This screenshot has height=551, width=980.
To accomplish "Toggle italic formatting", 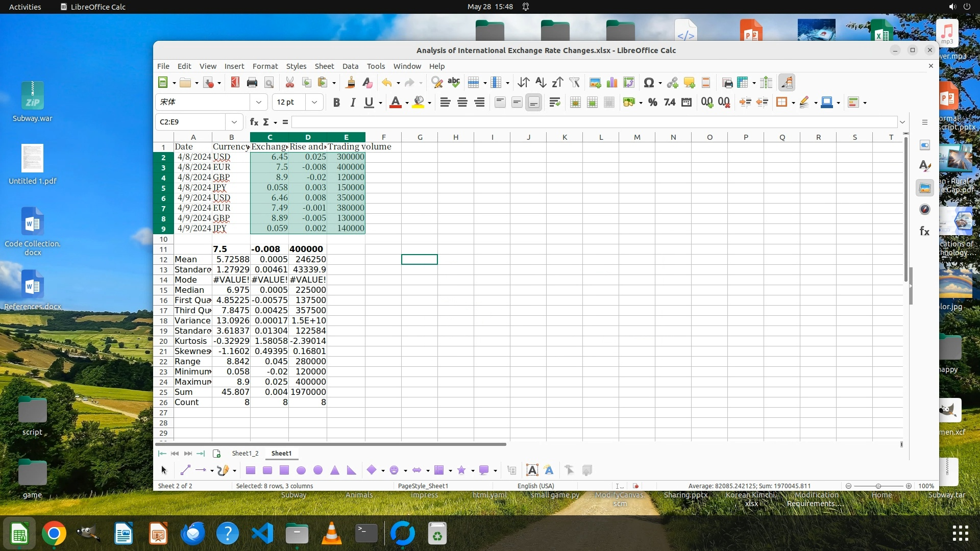I will (x=352, y=103).
